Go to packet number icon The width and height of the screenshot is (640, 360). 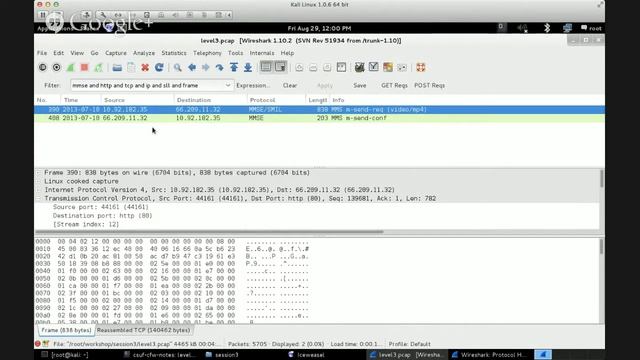tap(220, 67)
